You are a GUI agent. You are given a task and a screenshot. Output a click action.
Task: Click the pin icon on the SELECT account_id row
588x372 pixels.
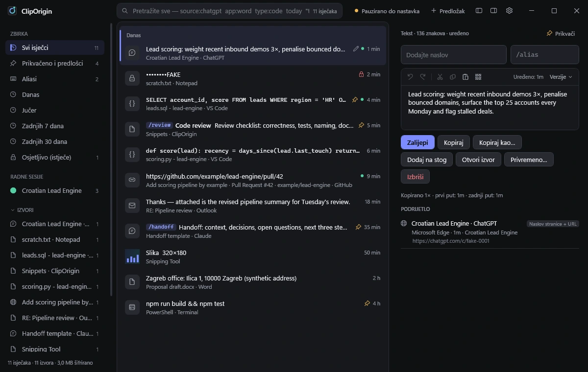coord(355,100)
